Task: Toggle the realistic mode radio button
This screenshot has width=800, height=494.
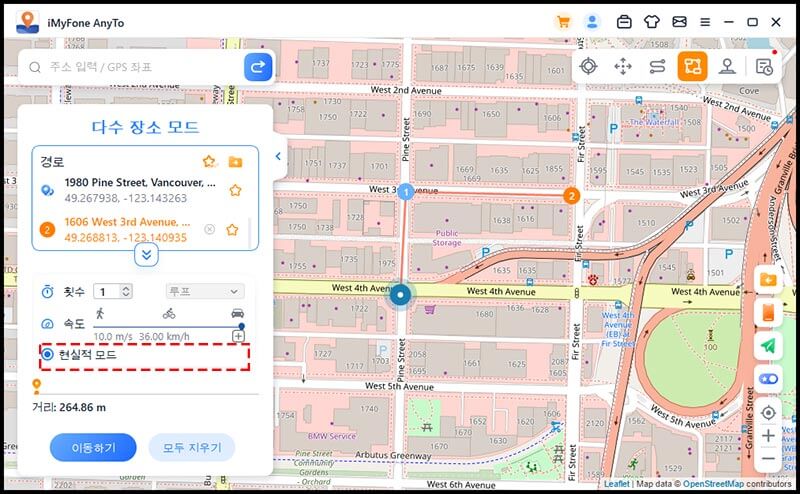Action: coord(47,354)
